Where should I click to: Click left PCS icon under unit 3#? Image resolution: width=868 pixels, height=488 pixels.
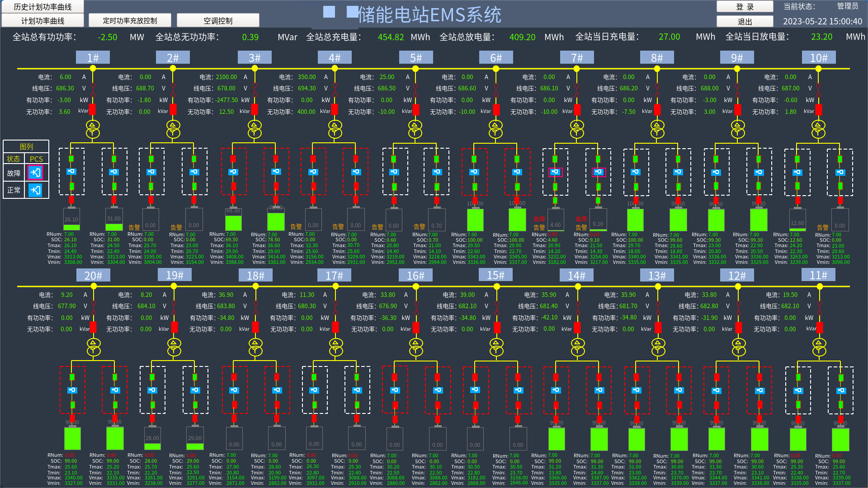tap(233, 172)
